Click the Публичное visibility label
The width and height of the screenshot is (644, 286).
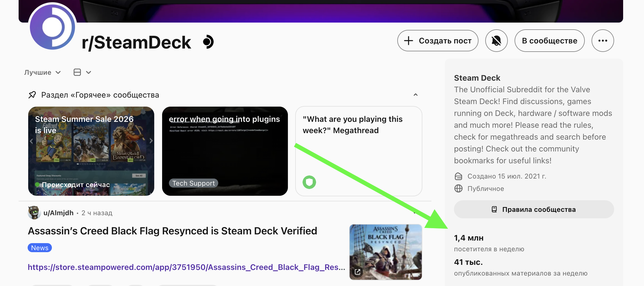pyautogui.click(x=486, y=189)
